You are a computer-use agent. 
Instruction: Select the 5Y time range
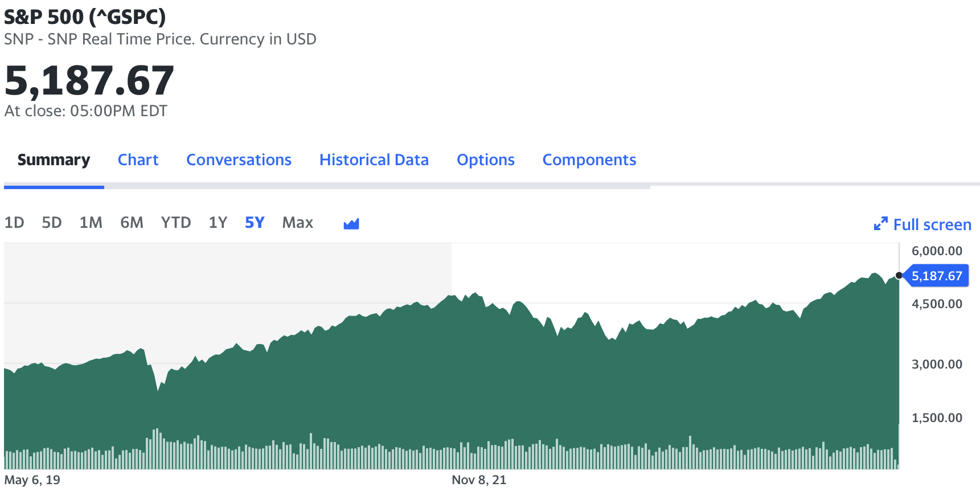[x=255, y=223]
